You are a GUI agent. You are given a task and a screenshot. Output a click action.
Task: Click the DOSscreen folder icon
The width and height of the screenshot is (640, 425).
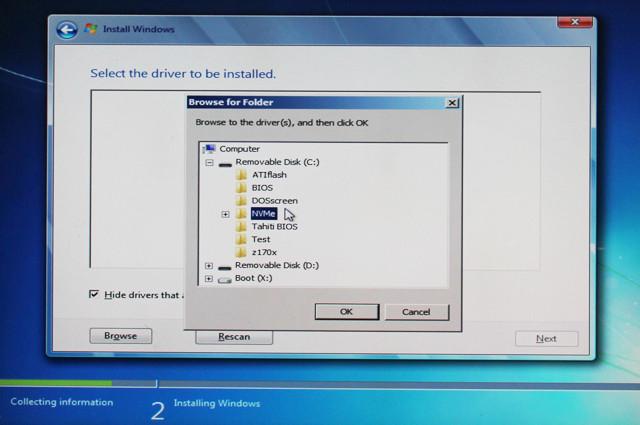click(241, 200)
